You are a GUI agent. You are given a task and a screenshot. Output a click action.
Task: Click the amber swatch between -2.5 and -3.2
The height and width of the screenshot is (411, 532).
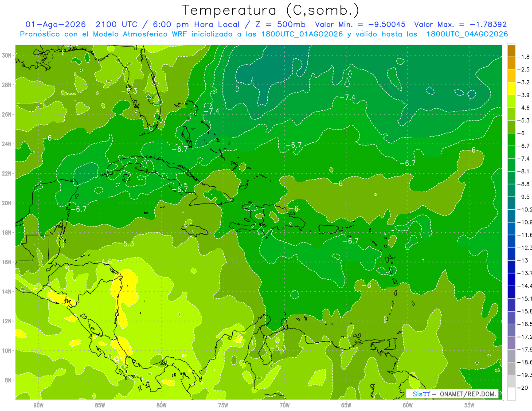click(x=511, y=76)
